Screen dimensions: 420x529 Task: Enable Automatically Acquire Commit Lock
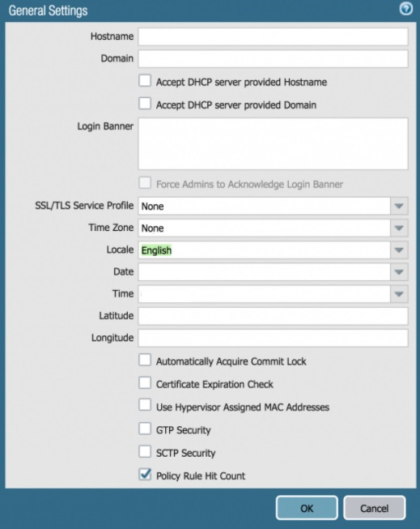tap(145, 360)
